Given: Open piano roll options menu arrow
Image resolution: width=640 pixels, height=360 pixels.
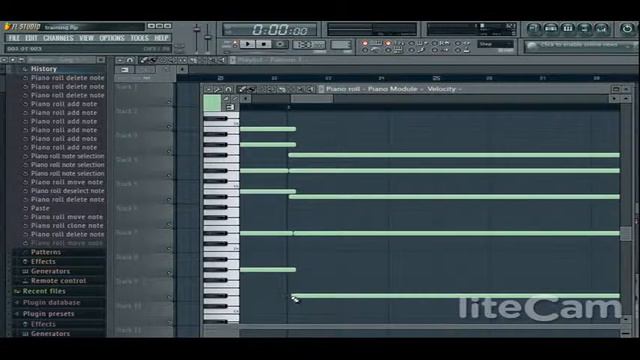Looking at the screenshot, I should click(x=208, y=89).
